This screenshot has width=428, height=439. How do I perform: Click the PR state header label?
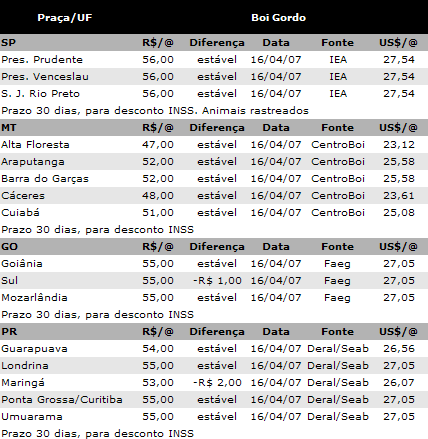pyautogui.click(x=9, y=332)
